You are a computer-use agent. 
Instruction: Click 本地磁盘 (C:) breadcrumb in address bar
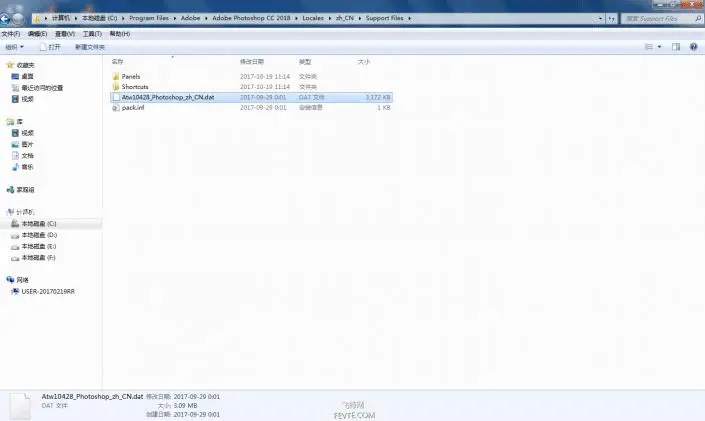point(99,18)
